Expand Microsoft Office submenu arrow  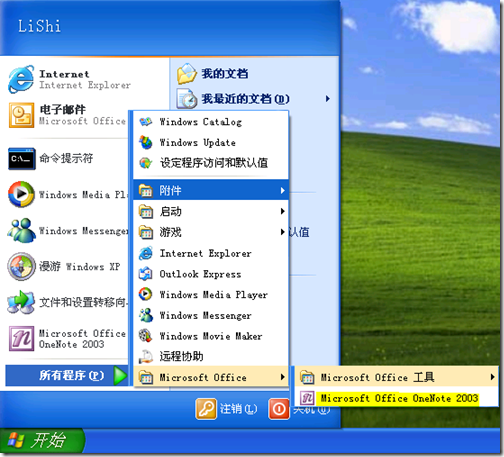282,377
